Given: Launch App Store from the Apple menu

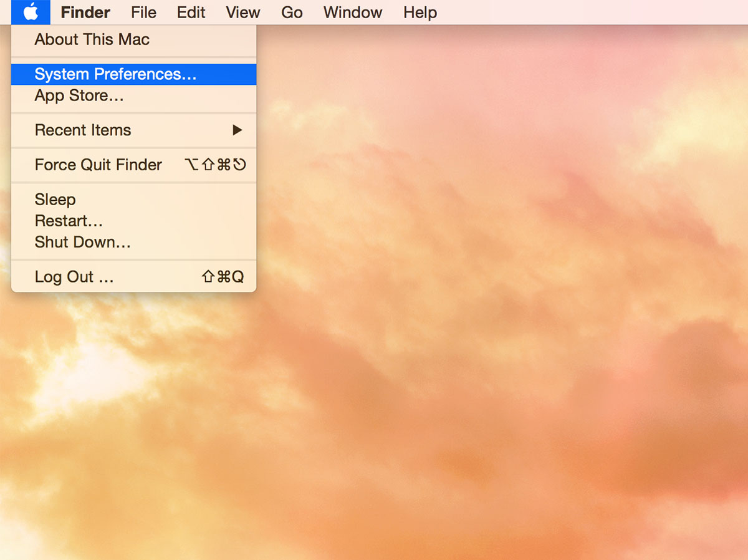Looking at the screenshot, I should coord(79,96).
